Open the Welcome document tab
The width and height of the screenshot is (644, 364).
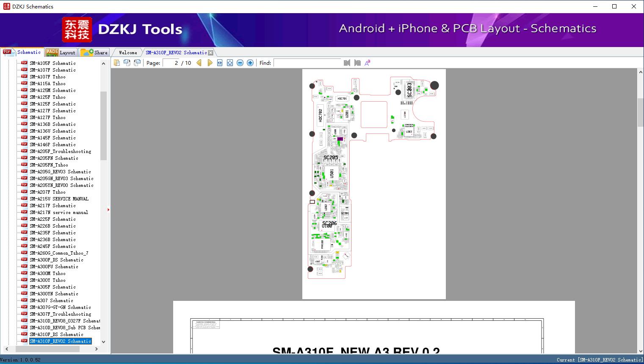pyautogui.click(x=128, y=53)
